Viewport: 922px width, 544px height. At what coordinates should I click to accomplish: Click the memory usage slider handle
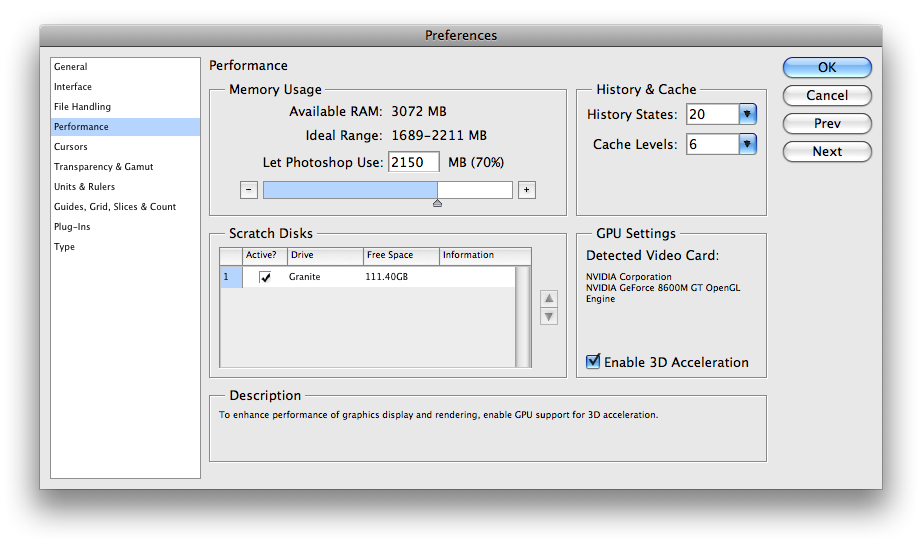coord(437,203)
